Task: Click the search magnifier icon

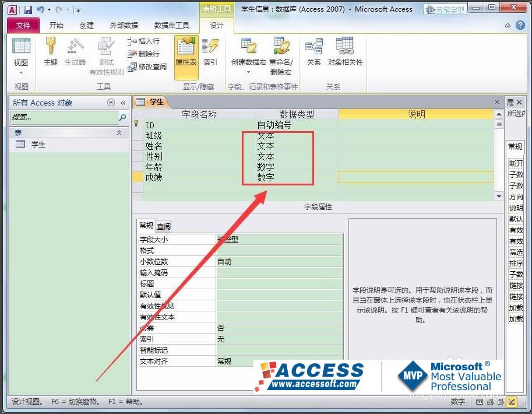Action: (123, 118)
